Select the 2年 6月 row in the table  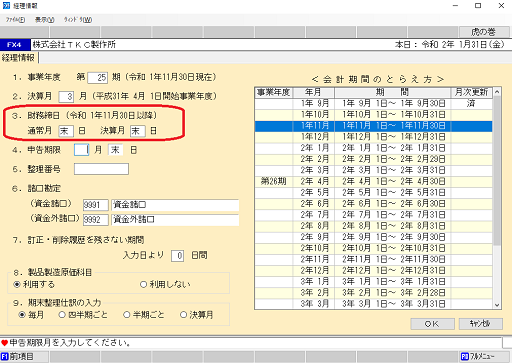click(x=374, y=204)
